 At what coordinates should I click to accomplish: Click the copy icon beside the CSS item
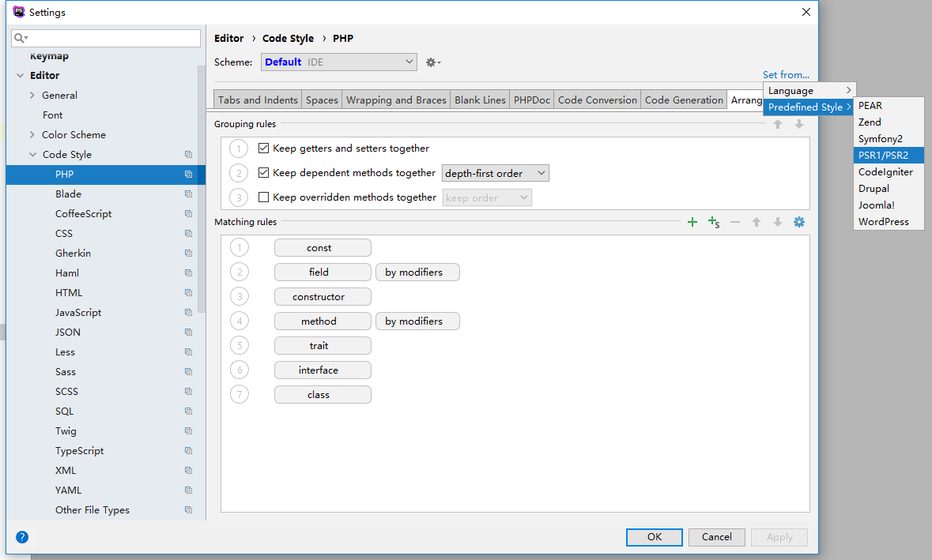(188, 234)
